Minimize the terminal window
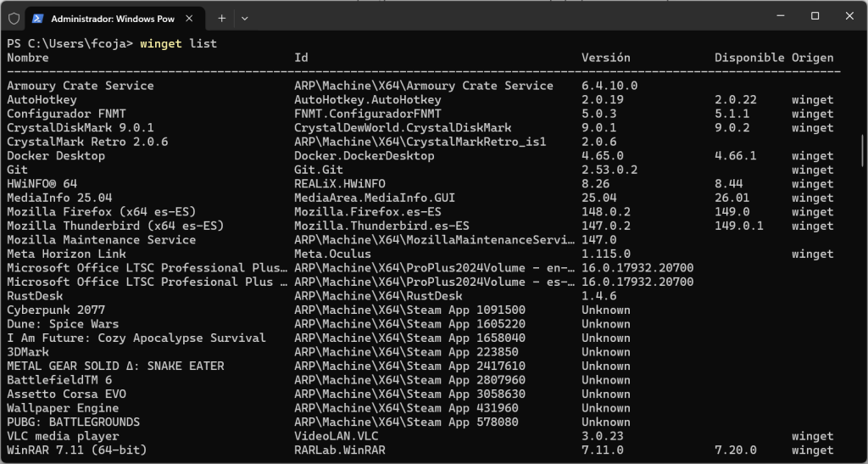The width and height of the screenshot is (868, 464). coord(776,16)
